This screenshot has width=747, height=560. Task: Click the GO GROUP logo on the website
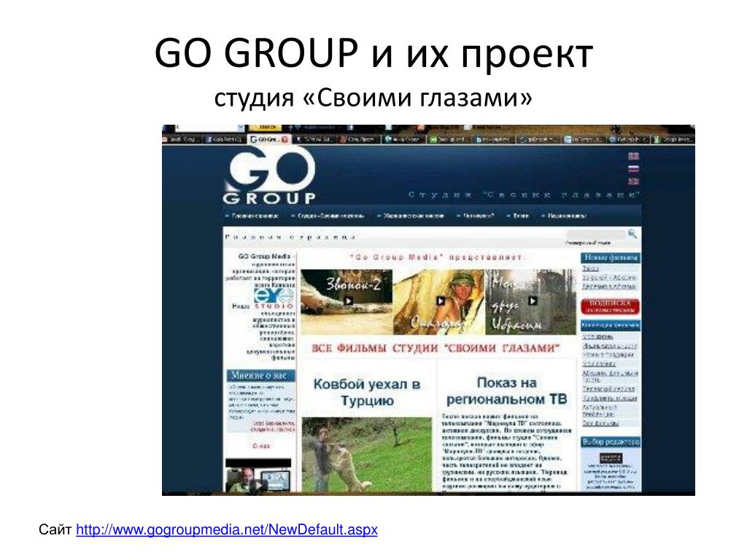coord(269,176)
